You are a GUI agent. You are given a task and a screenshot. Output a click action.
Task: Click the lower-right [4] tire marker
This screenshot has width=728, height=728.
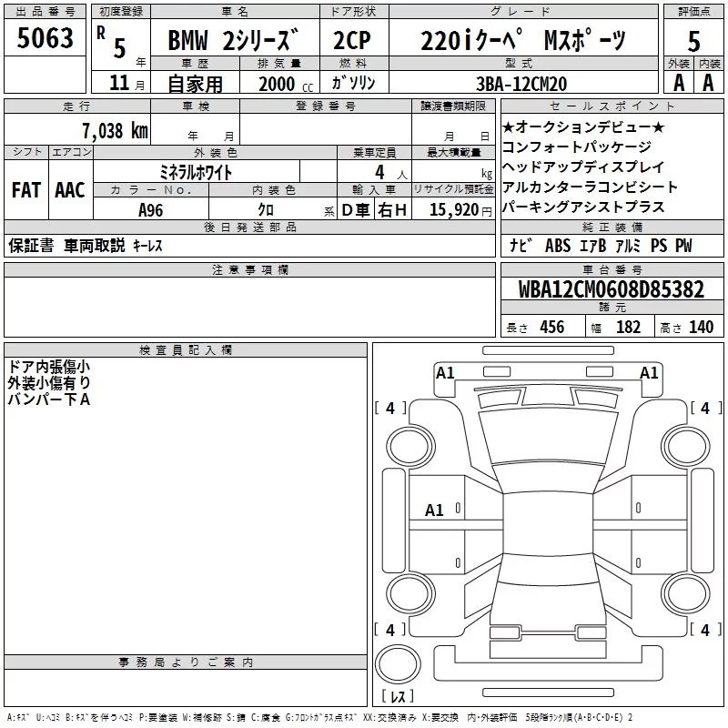(x=705, y=630)
